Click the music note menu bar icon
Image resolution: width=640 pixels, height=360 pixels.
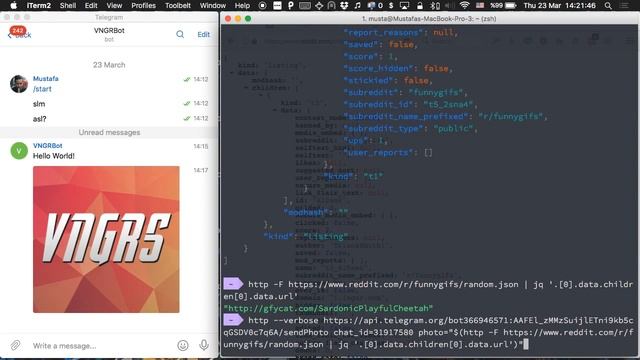pos(358,5)
